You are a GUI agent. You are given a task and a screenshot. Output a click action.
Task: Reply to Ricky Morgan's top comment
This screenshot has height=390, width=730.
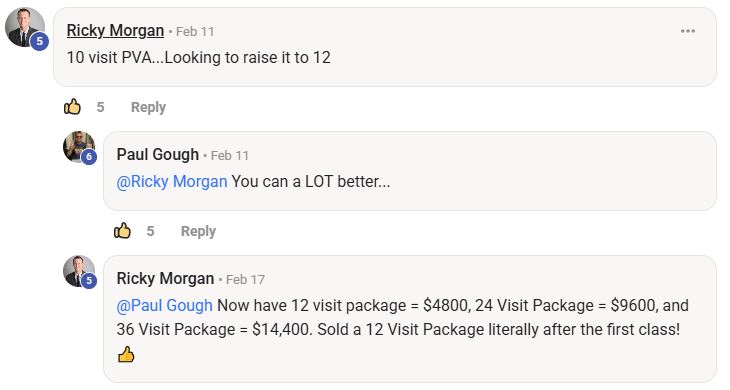(148, 107)
